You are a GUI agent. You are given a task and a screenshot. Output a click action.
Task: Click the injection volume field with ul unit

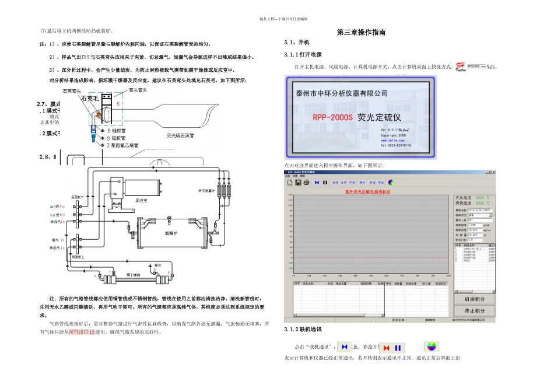coord(475,235)
